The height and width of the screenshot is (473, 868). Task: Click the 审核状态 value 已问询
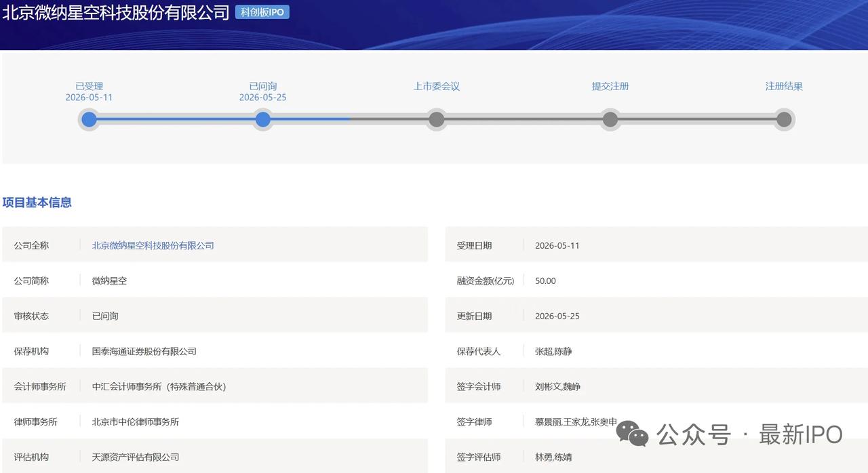(105, 316)
